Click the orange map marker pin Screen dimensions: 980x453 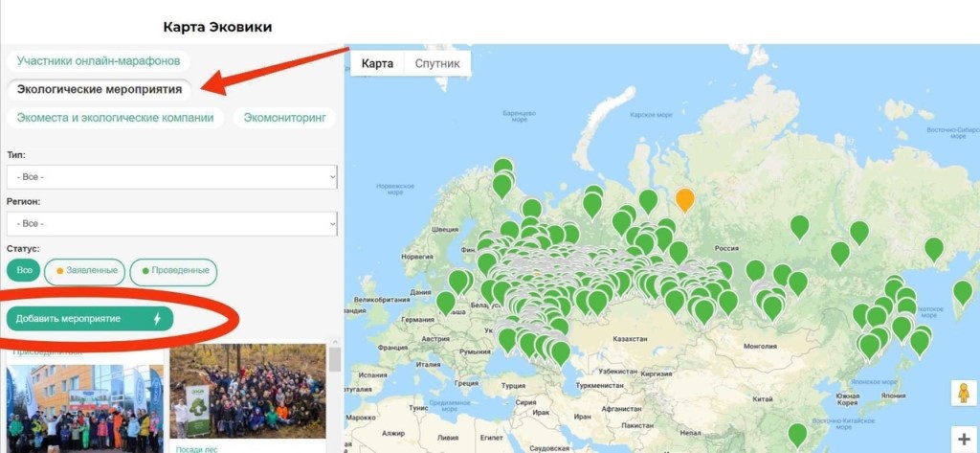pyautogui.click(x=685, y=200)
